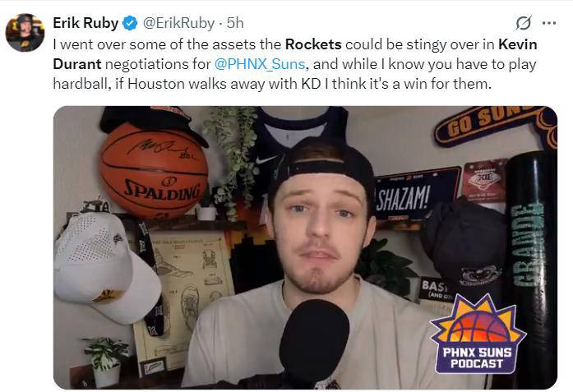Open the post via the 5h timestamp
This screenshot has height=392, width=573.
click(234, 23)
